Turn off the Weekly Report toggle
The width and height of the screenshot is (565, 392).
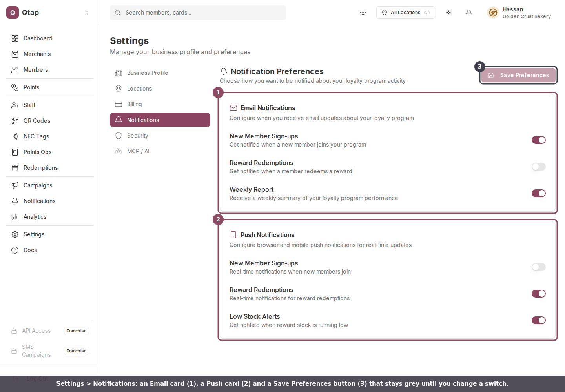pos(539,193)
